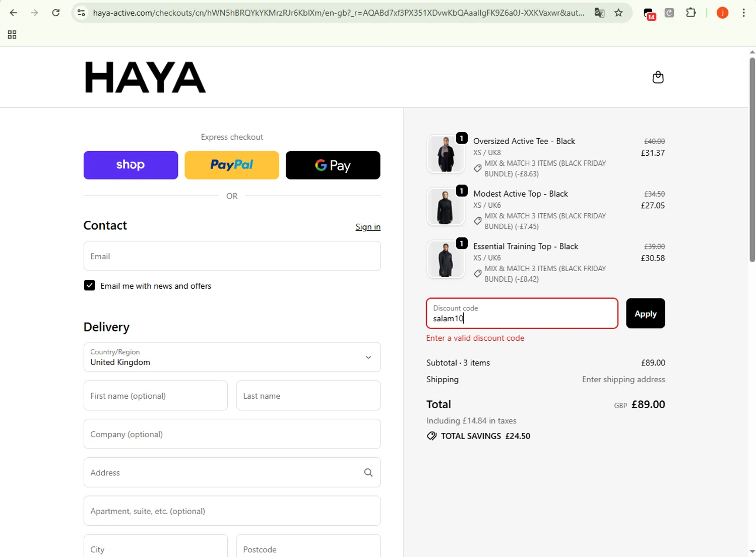Click the 'Oversized Active Tee - Black' title
756x557 pixels.
pyautogui.click(x=524, y=141)
